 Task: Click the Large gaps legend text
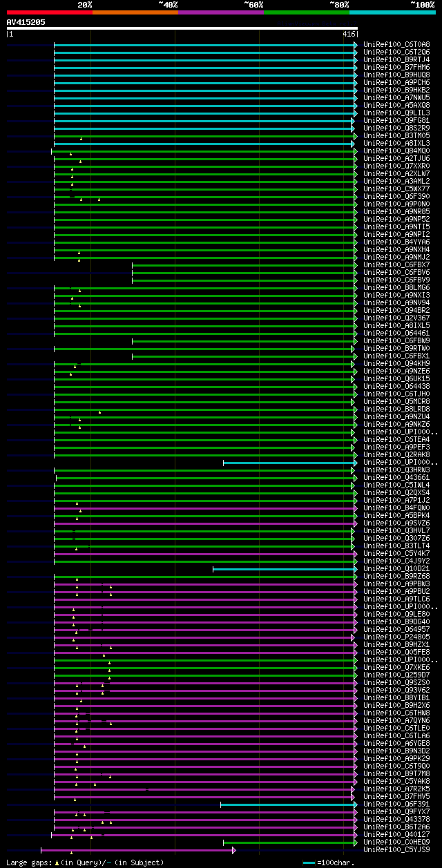click(x=85, y=862)
